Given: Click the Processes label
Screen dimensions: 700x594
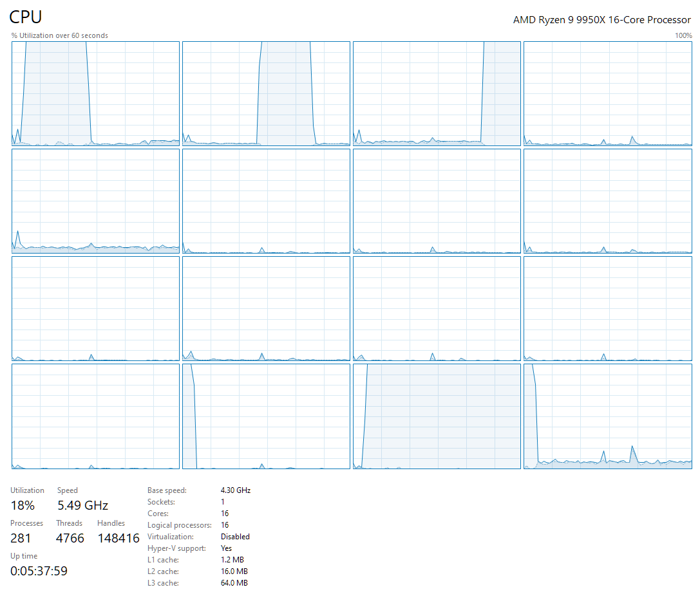Looking at the screenshot, I should [27, 523].
